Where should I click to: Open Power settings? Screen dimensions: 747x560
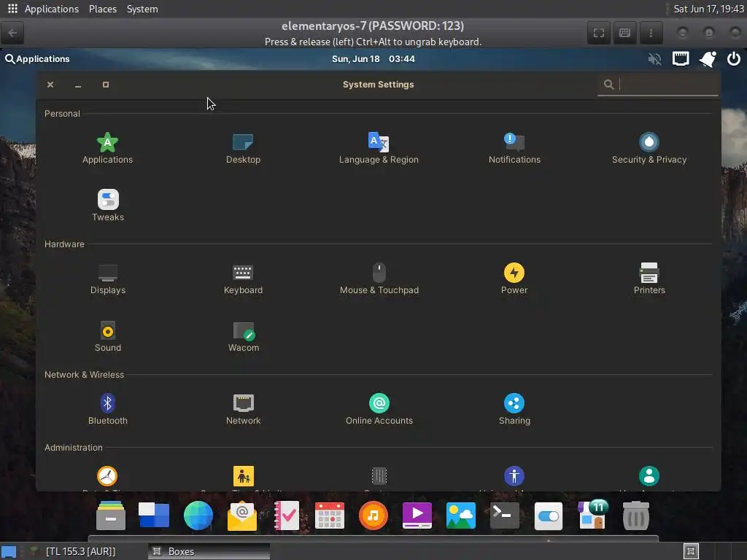coord(514,279)
